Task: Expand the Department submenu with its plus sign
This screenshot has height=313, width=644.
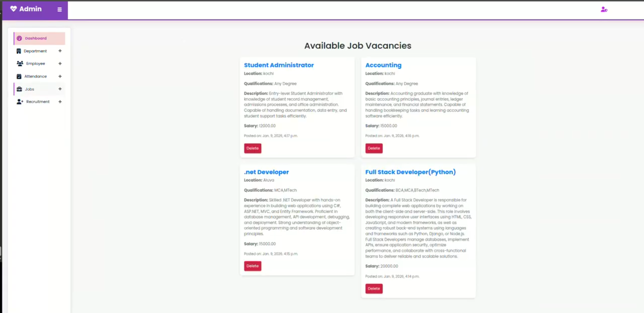Action: [60, 51]
